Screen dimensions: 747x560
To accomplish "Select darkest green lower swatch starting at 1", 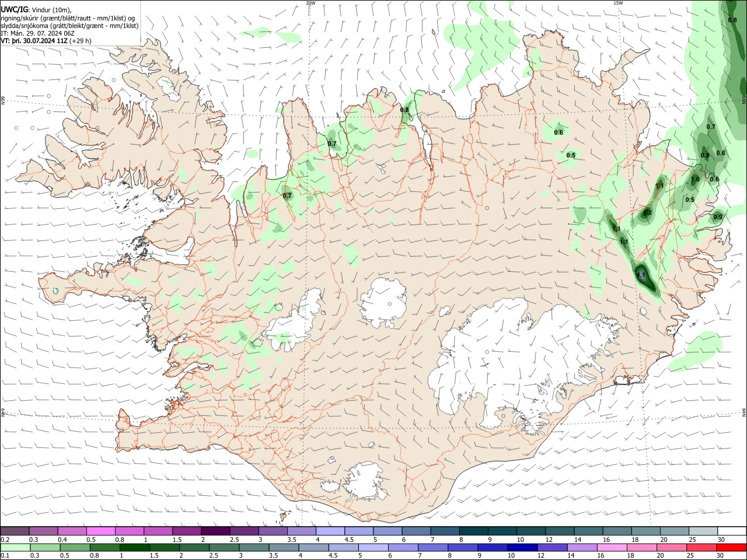I will [x=134, y=547].
